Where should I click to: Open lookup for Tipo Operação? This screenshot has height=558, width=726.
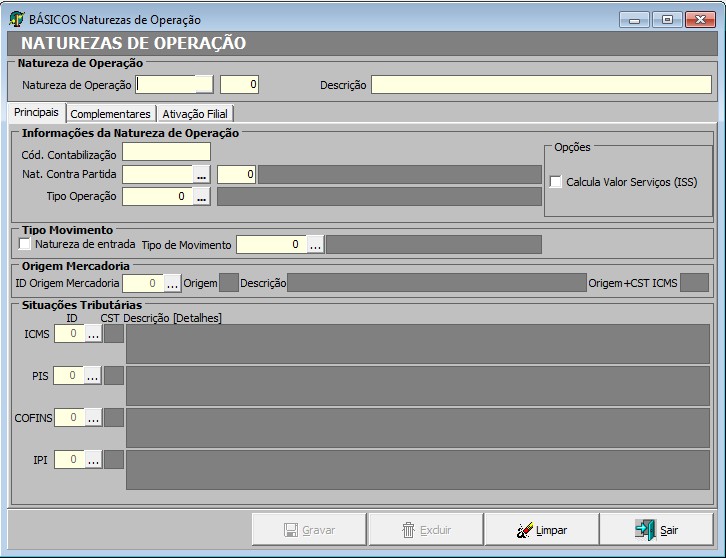point(201,197)
